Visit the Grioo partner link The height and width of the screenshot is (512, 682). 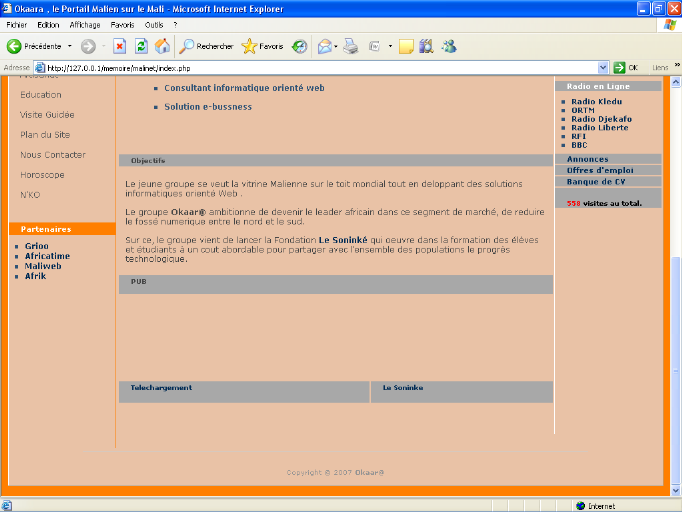[x=37, y=246]
